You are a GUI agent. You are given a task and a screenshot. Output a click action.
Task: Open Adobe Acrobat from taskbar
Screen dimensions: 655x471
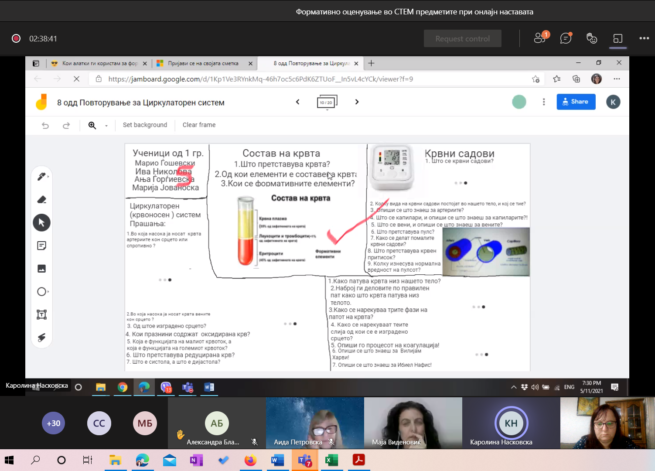click(x=358, y=460)
